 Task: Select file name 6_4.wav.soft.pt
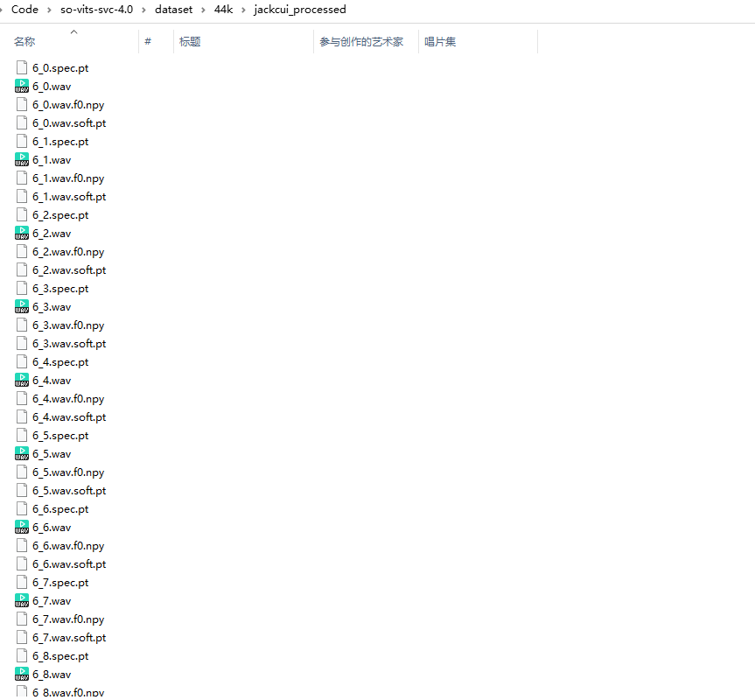(x=69, y=417)
